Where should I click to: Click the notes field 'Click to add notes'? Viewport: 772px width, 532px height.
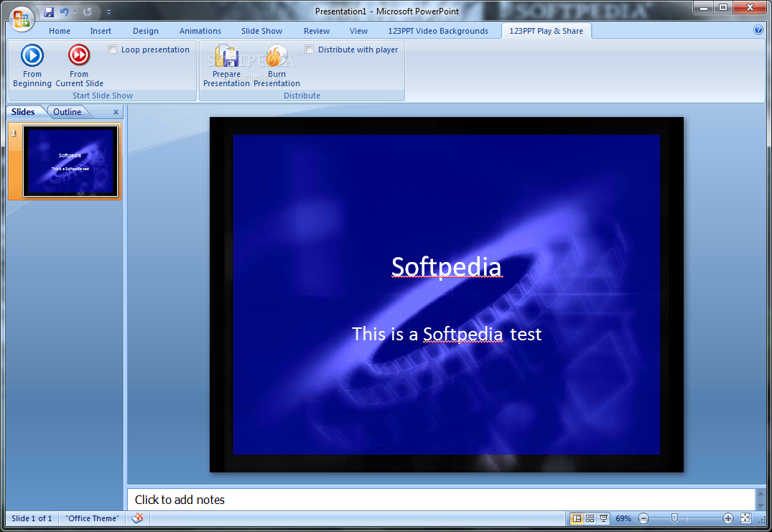(441, 500)
